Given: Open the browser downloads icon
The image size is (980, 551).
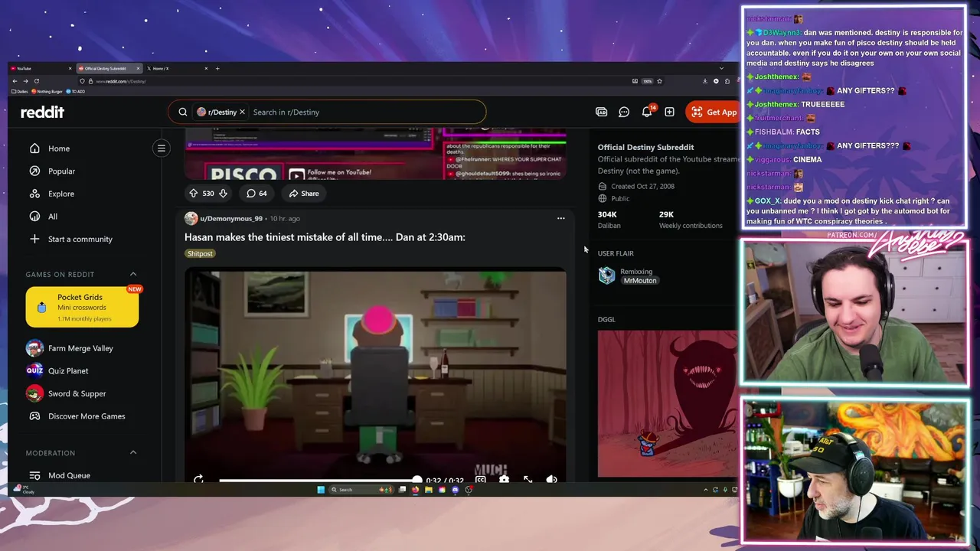Looking at the screenshot, I should pos(705,81).
